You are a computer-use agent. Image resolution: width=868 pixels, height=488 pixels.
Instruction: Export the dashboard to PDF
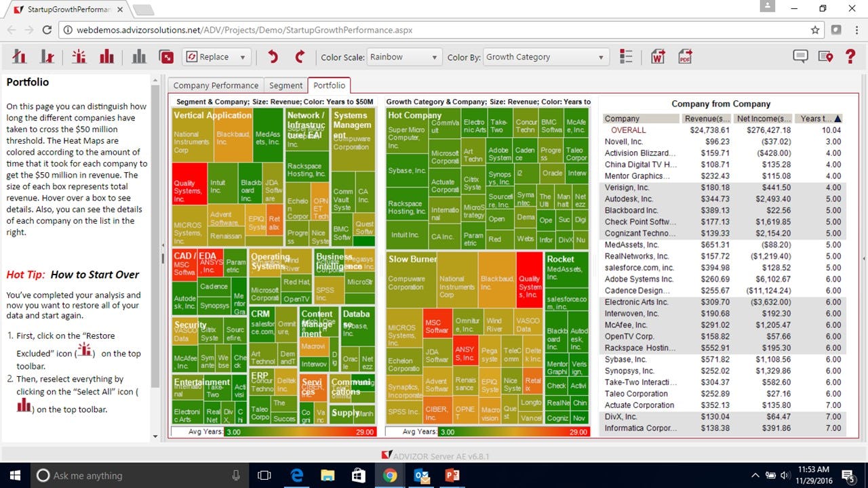[x=684, y=57]
